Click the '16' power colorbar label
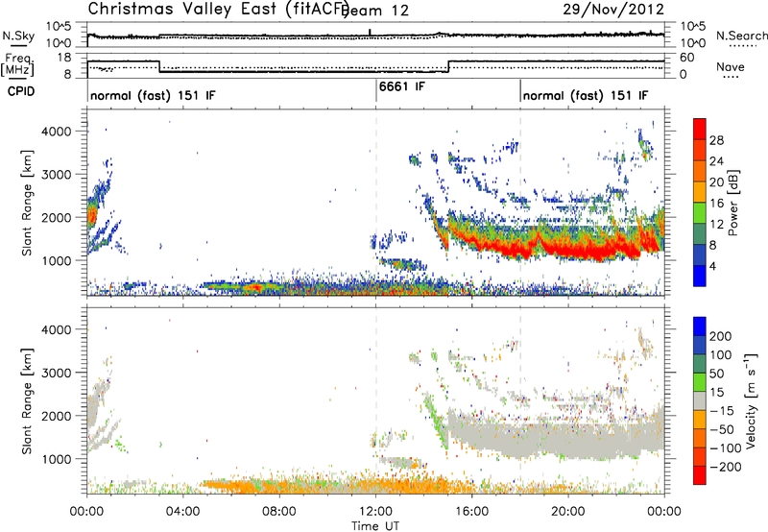 tap(716, 204)
